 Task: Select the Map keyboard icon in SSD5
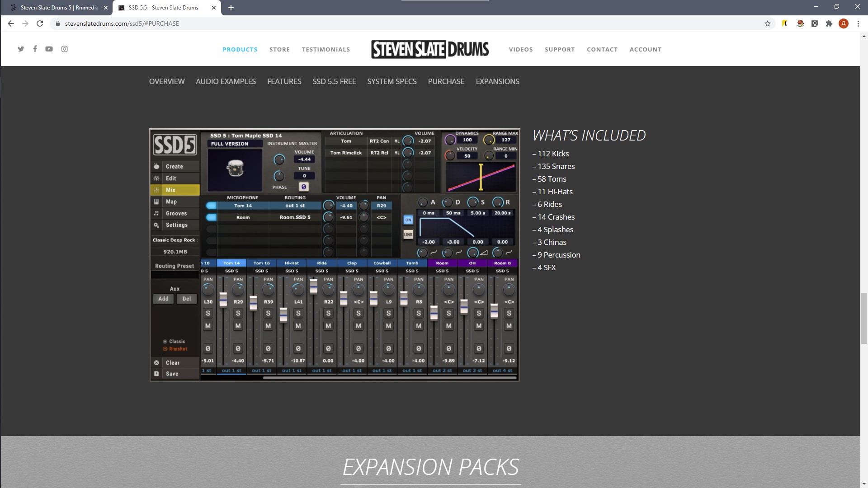point(156,202)
